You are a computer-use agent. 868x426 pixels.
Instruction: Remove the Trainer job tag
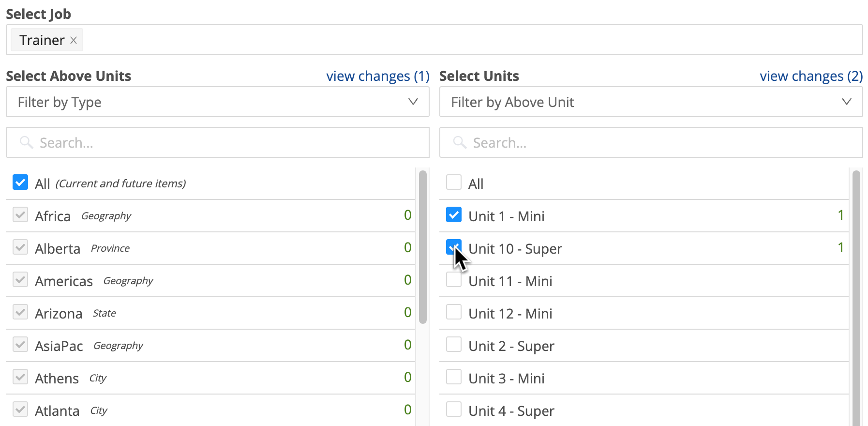tap(74, 40)
